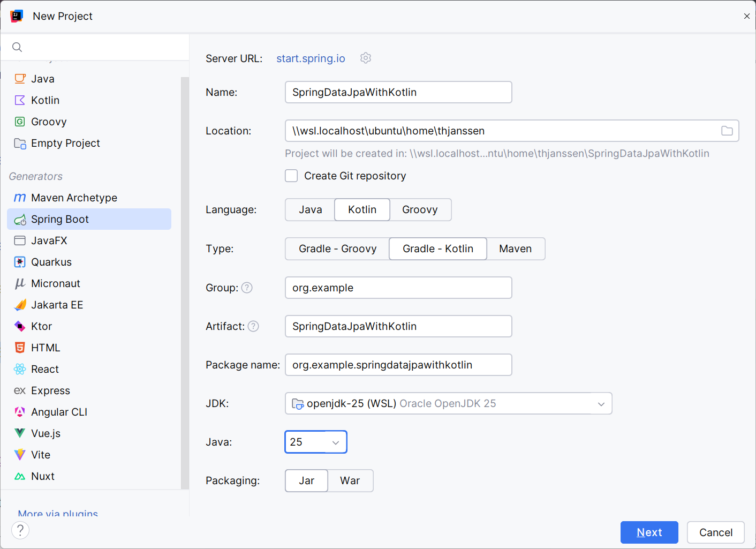Expand the JDK dropdown
This screenshot has height=549, width=756.
[601, 404]
